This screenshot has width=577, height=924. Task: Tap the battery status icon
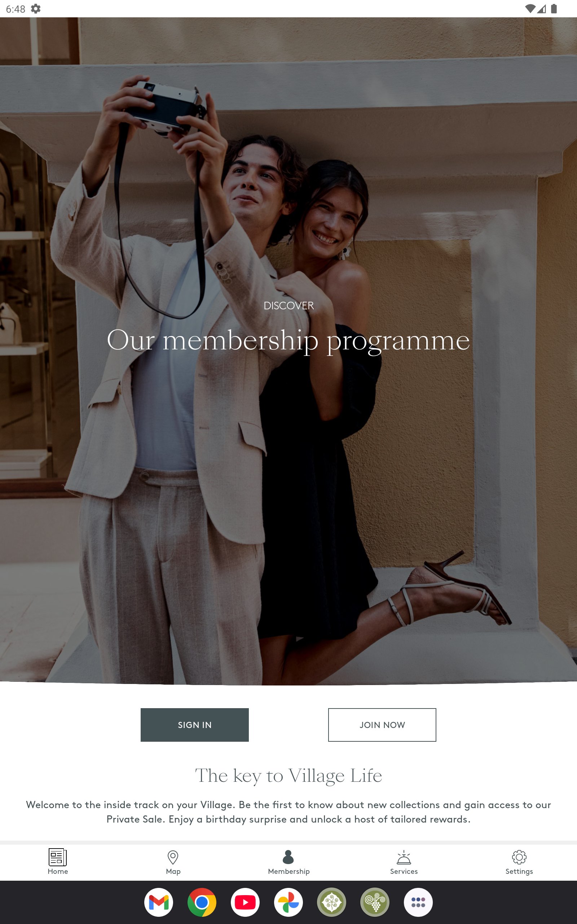(554, 9)
